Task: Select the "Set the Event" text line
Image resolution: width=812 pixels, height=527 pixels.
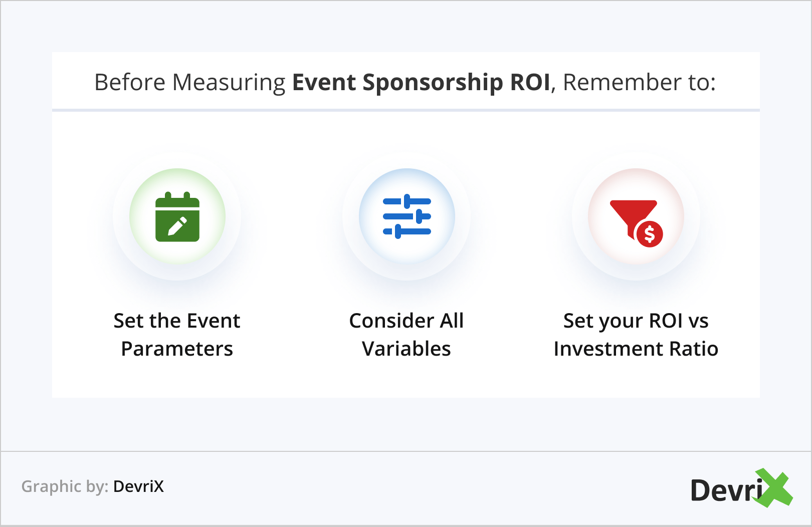Action: pos(177,321)
